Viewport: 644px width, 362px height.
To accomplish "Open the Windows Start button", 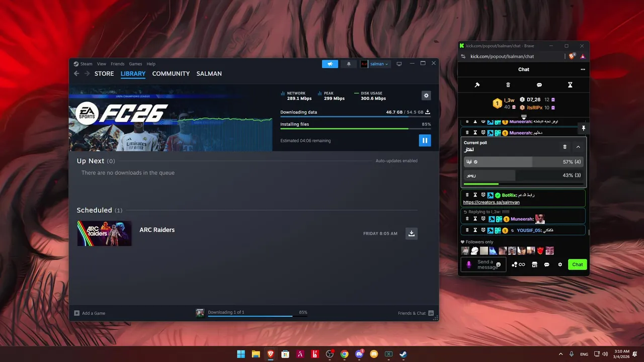I will click(241, 354).
